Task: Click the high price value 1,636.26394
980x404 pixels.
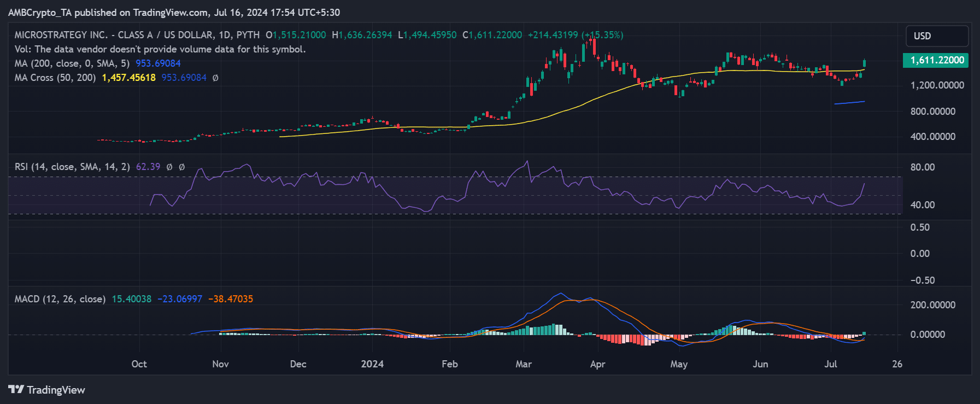Action: tap(365, 35)
